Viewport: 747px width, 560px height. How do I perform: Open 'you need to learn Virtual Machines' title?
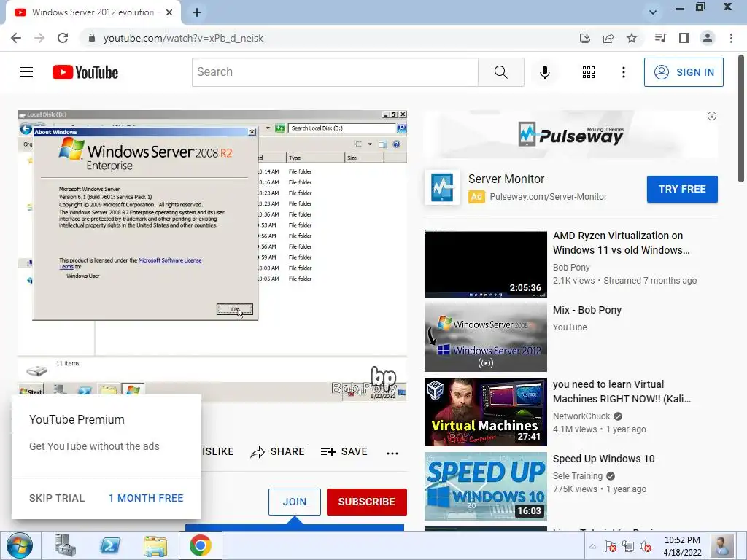[x=622, y=392]
